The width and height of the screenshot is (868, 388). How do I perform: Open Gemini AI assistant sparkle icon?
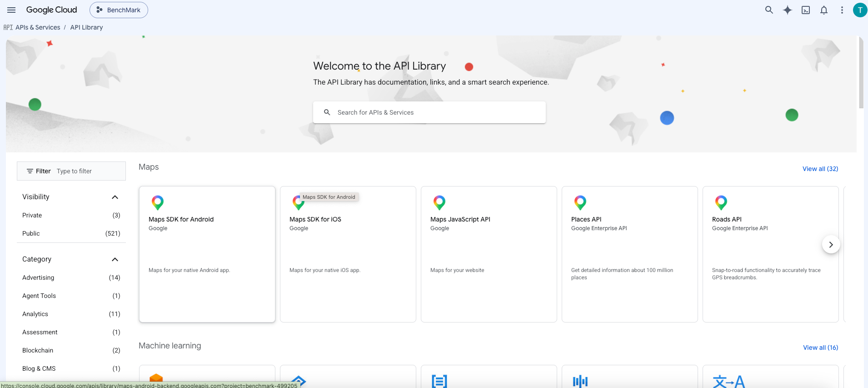[788, 10]
